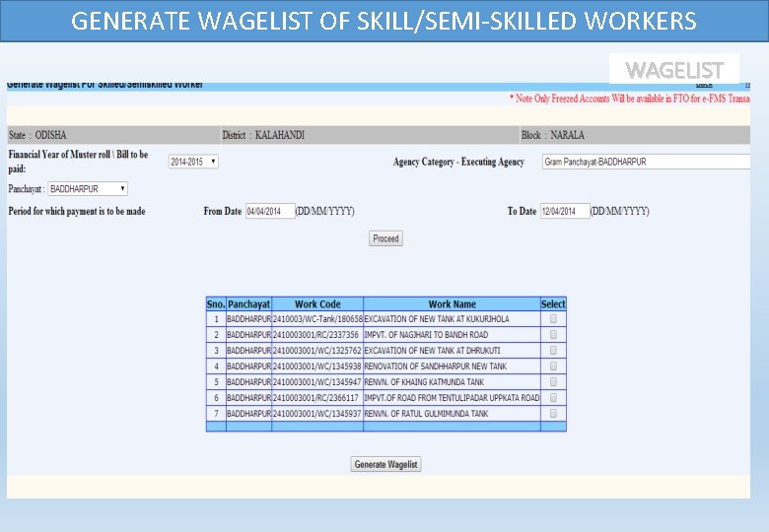Click the small link under the WAGELIST label
This screenshot has height=532, width=769.
[x=704, y=86]
